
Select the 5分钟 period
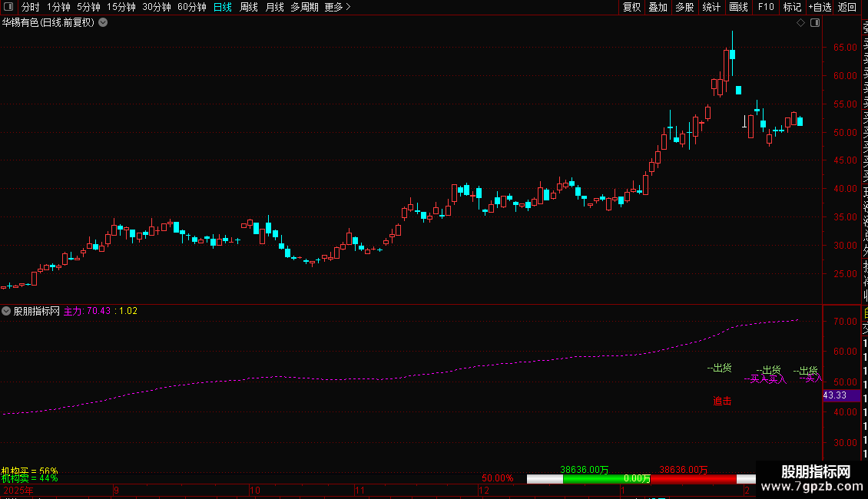(88, 7)
